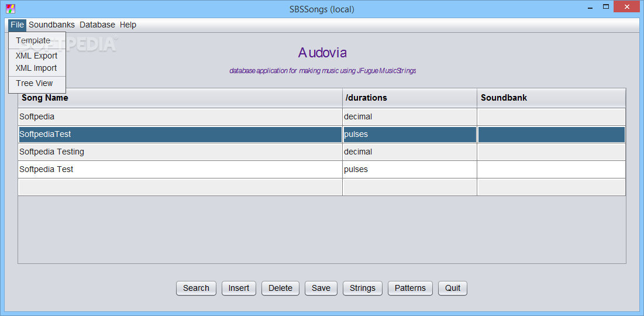Open the Database menu

(97, 25)
